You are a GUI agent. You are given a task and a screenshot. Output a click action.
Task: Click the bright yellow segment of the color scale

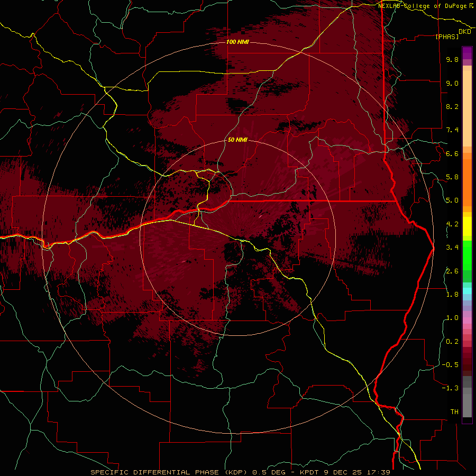[x=467, y=226]
